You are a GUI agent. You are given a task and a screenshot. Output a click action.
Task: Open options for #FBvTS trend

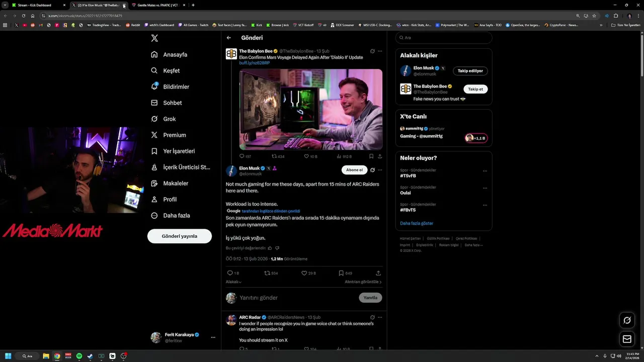pos(485,205)
